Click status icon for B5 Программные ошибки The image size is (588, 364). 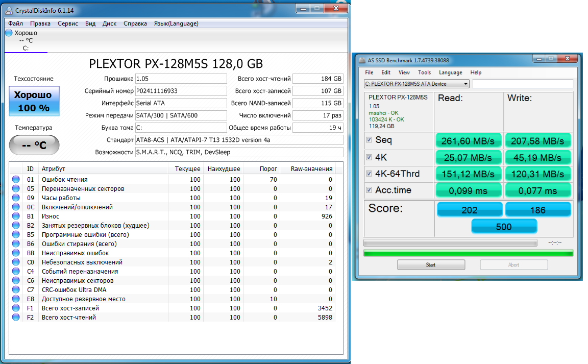(16, 234)
